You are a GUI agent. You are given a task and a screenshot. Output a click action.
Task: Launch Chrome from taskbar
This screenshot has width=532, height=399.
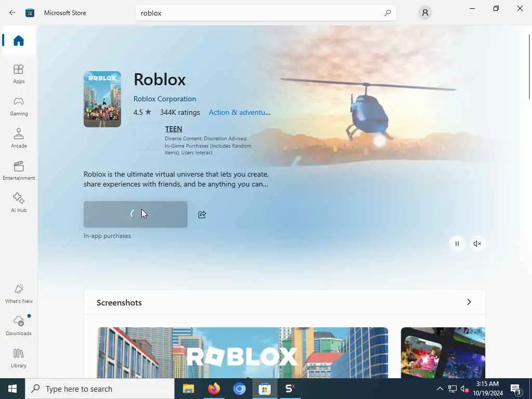coord(239,389)
